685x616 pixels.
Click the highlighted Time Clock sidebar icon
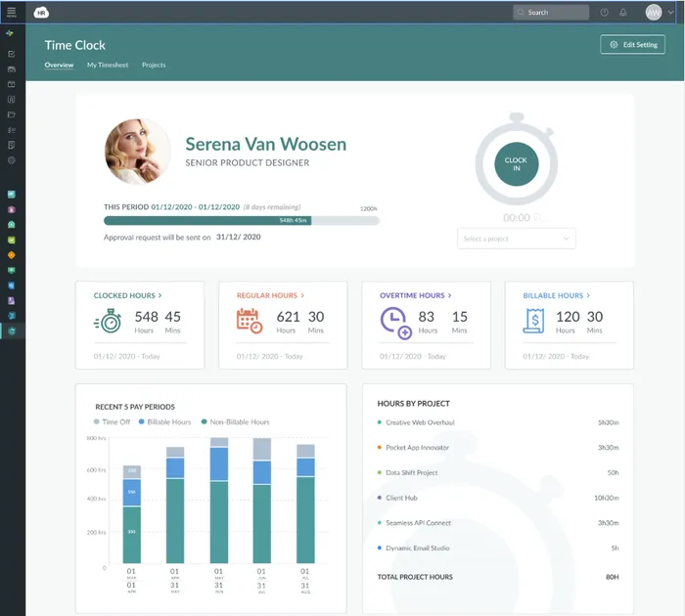(x=12, y=330)
